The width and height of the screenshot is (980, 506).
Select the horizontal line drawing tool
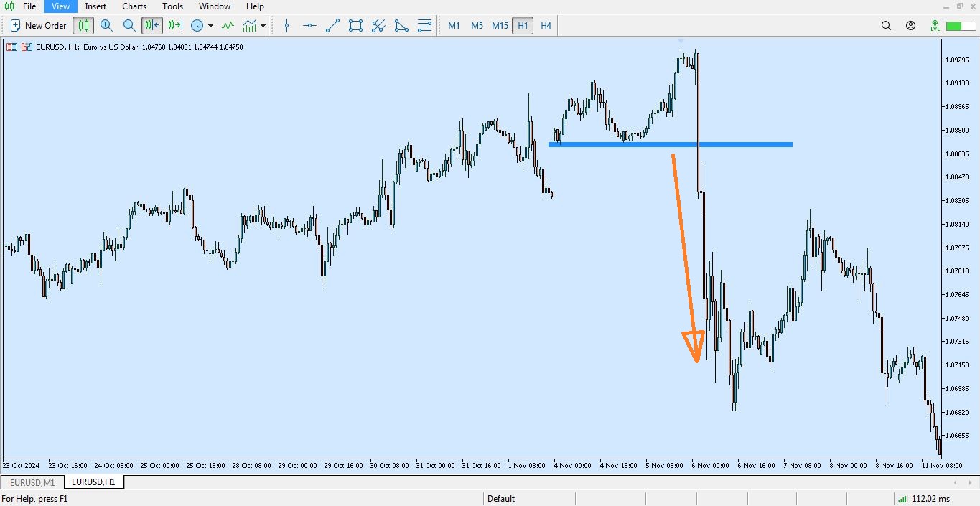point(309,25)
